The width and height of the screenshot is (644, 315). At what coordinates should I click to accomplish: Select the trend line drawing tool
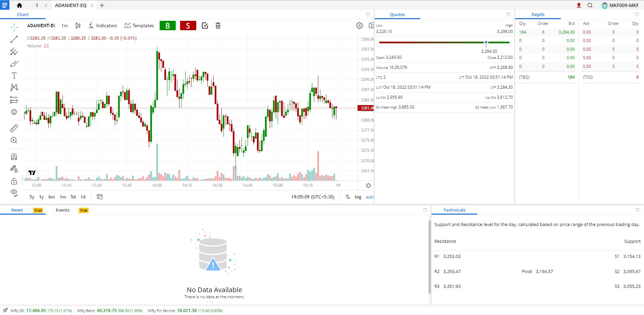coord(14,39)
